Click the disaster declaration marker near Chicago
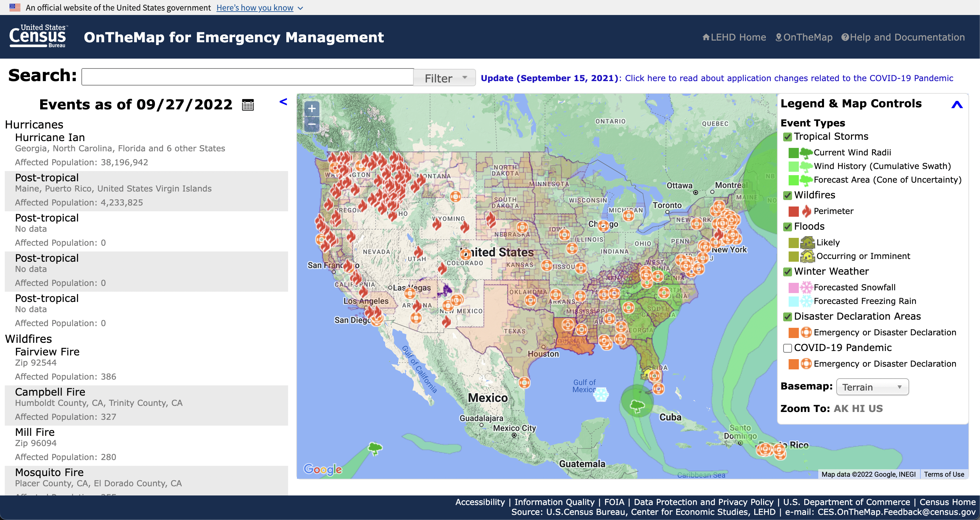Viewport: 980px width, 520px height. pos(604,226)
